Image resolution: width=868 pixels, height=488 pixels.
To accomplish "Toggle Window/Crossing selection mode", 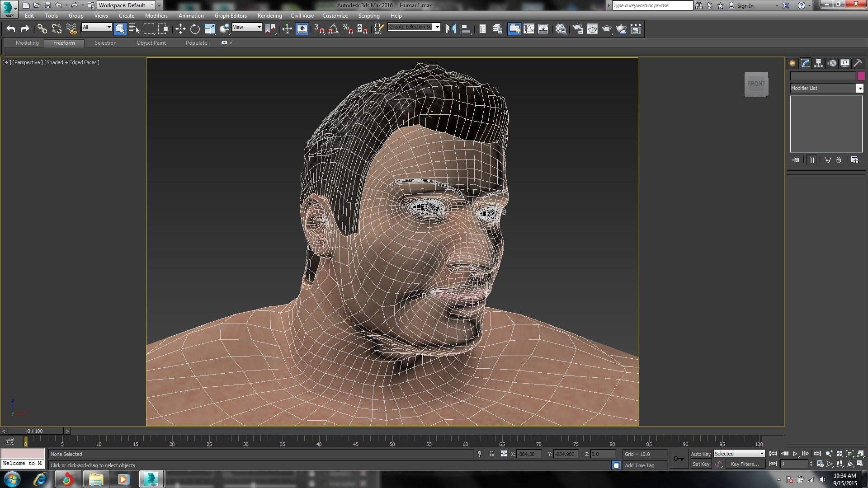I will click(x=163, y=29).
